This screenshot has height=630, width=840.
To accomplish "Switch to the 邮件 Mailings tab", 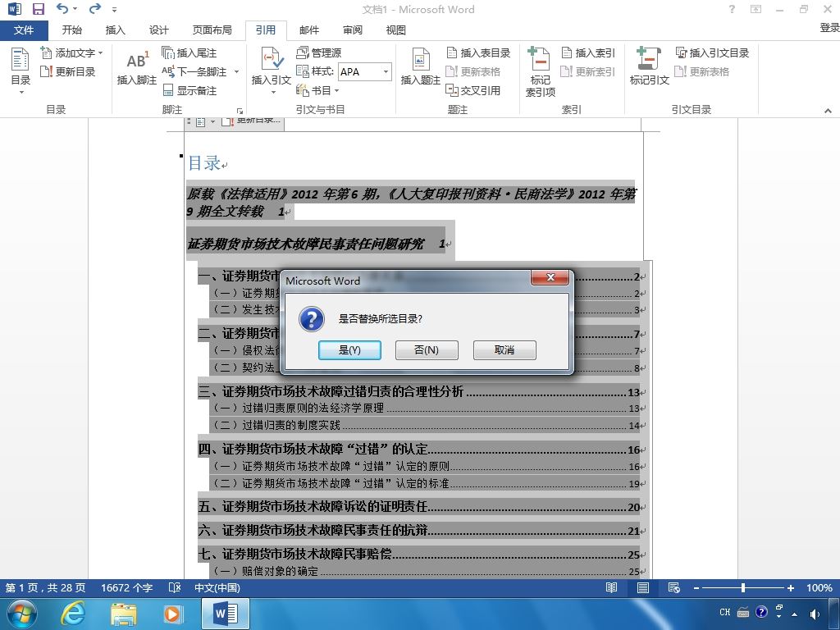I will pos(309,30).
